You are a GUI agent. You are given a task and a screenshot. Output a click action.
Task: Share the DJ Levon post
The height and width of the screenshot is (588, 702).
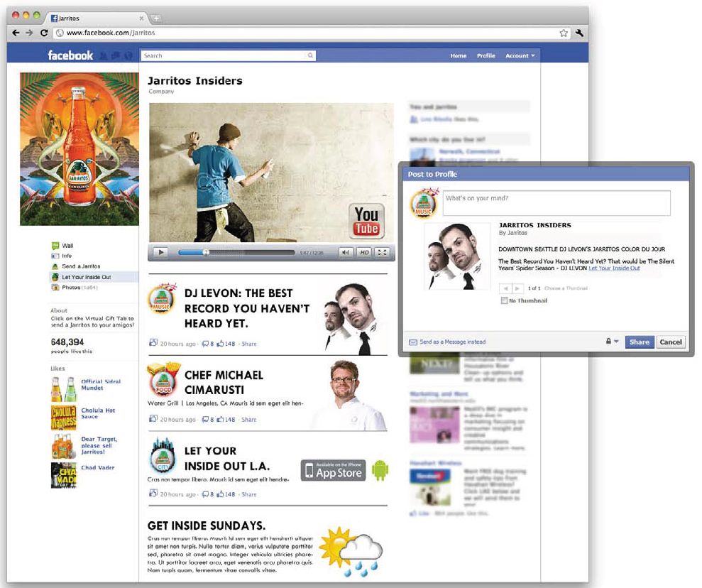[249, 344]
